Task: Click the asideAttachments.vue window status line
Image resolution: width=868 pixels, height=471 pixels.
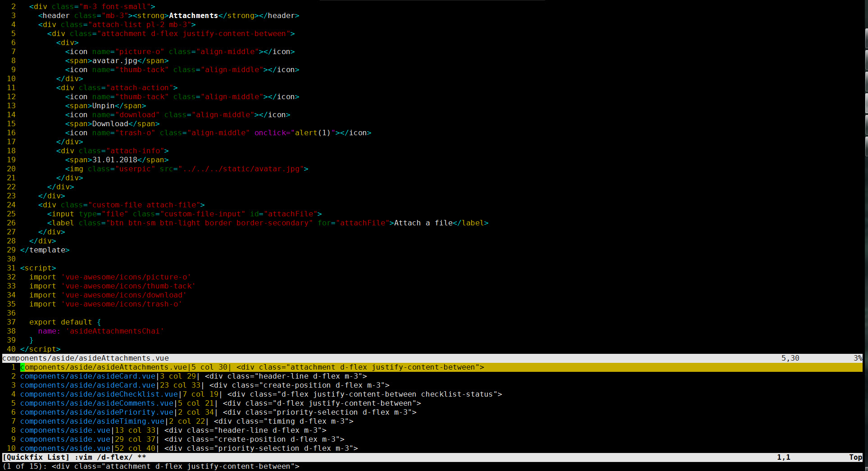Action: (x=432, y=358)
